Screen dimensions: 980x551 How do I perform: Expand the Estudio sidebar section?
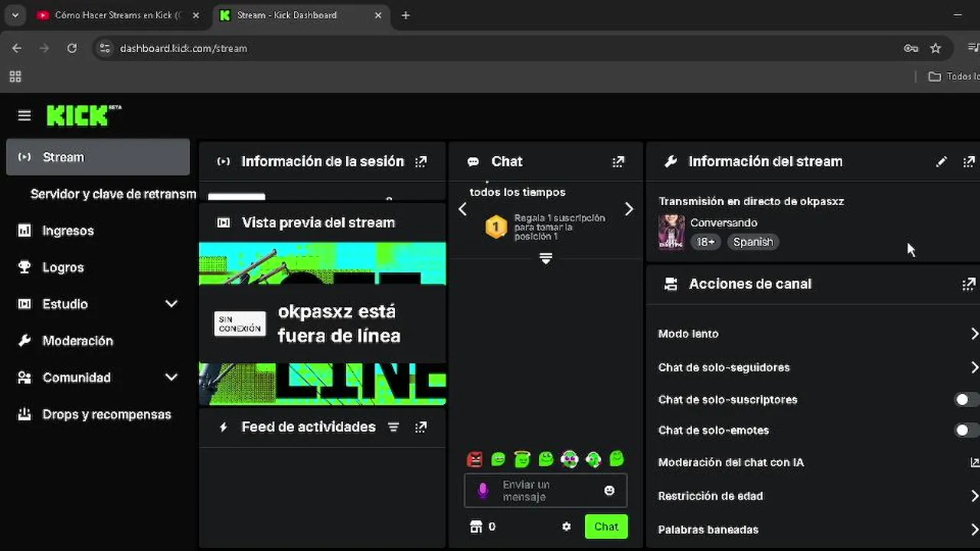point(171,304)
